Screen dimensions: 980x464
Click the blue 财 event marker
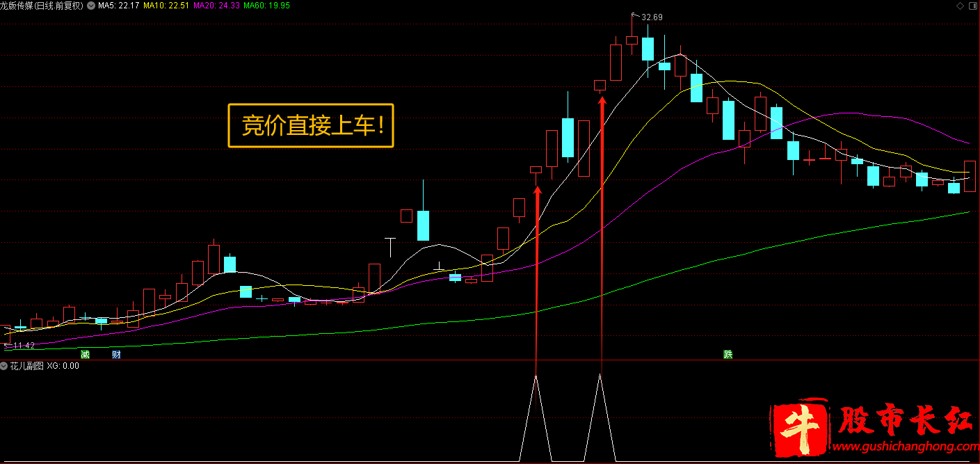117,354
